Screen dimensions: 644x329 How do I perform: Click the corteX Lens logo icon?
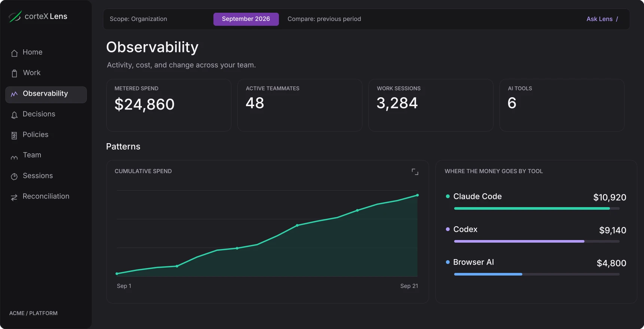[x=15, y=16]
